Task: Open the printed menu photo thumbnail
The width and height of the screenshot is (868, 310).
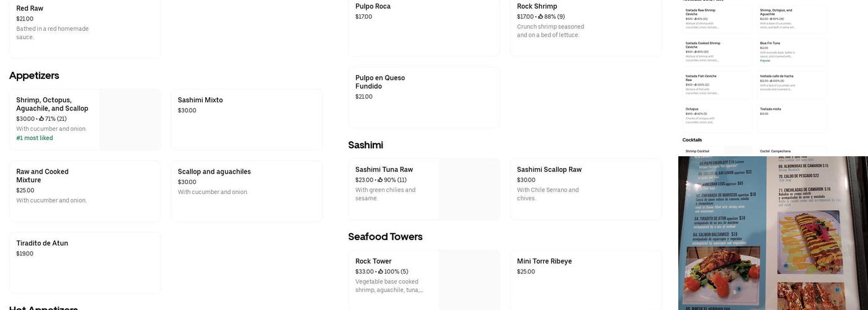Action: tap(773, 233)
